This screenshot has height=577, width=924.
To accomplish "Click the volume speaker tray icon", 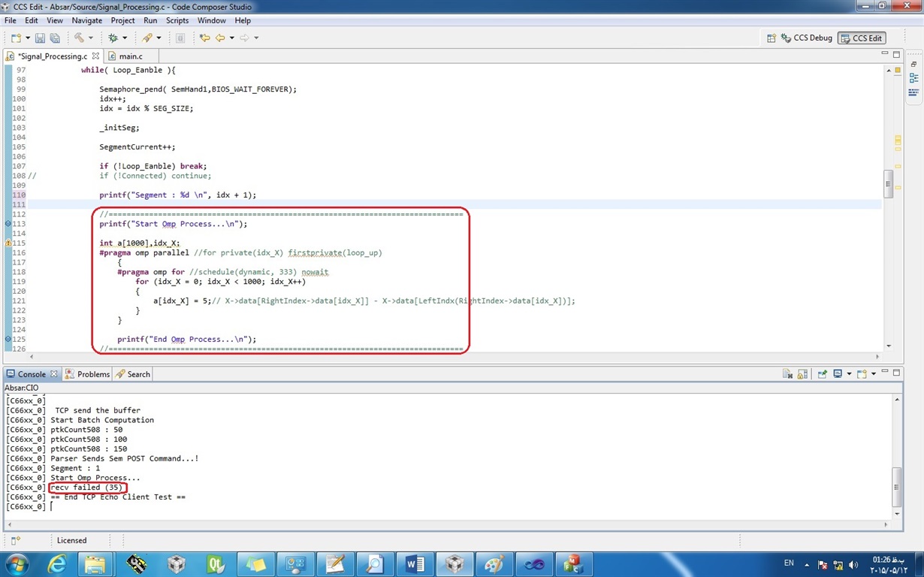I will coord(853,564).
